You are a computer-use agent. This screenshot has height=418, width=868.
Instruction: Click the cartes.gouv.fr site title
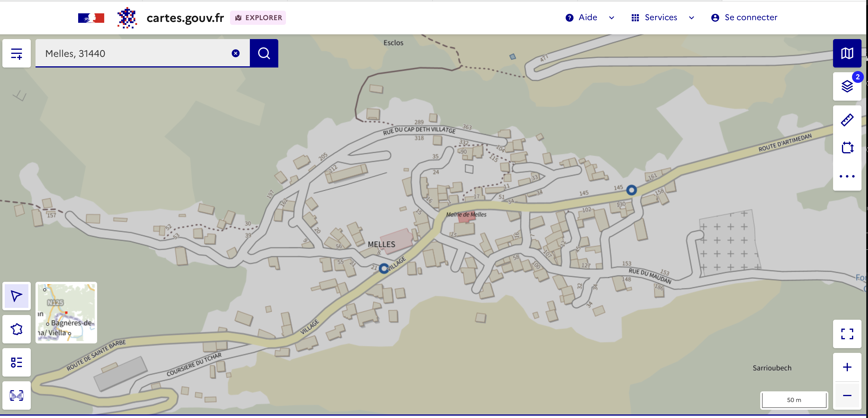(x=185, y=18)
